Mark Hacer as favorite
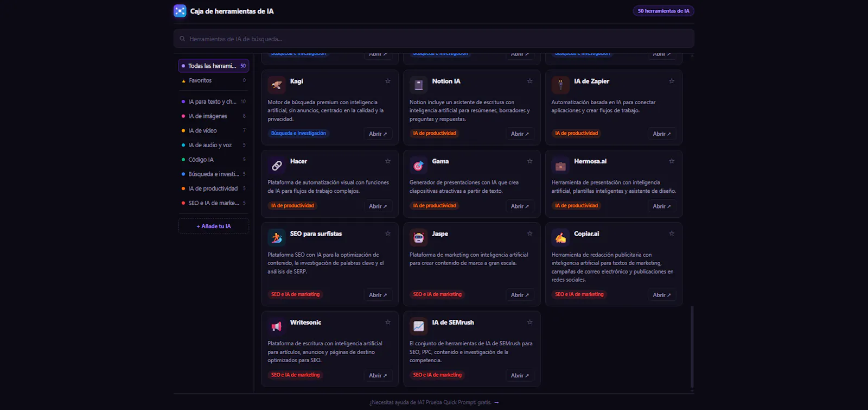Viewport: 868px width, 410px height. click(x=388, y=161)
